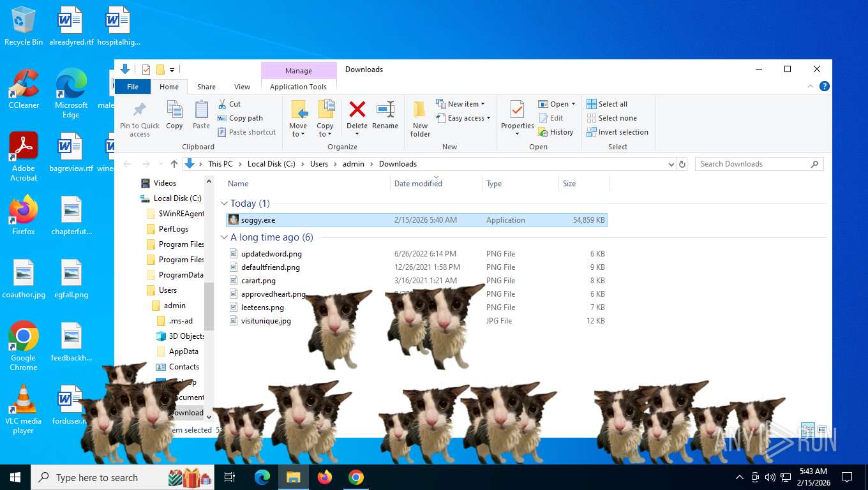Screen dimensions: 868x490
Task: Click the Up one level arrow
Action: tap(174, 164)
